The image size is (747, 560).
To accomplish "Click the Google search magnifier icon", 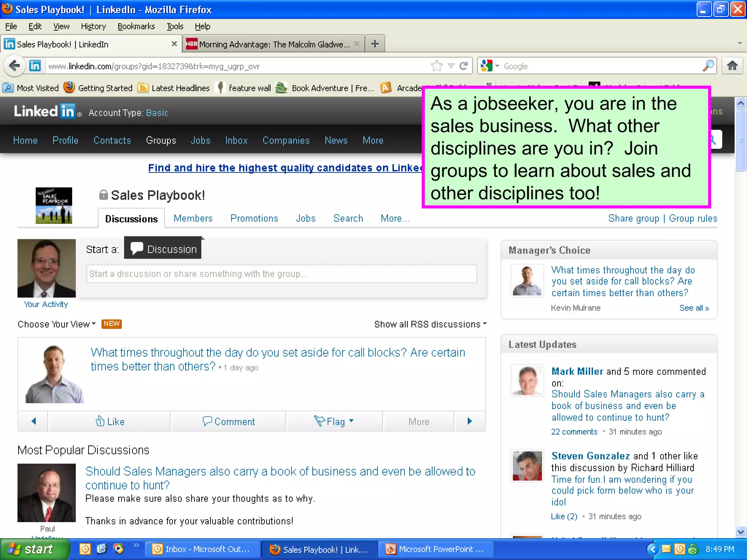I will 708,66.
